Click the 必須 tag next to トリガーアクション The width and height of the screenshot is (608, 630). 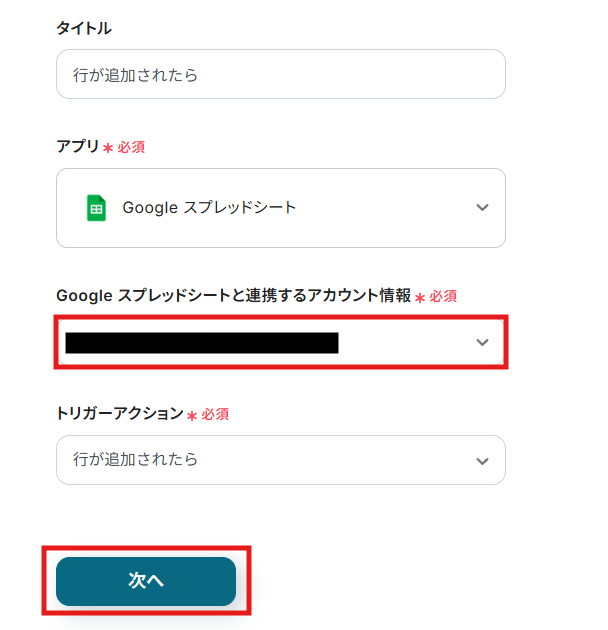click(x=215, y=414)
